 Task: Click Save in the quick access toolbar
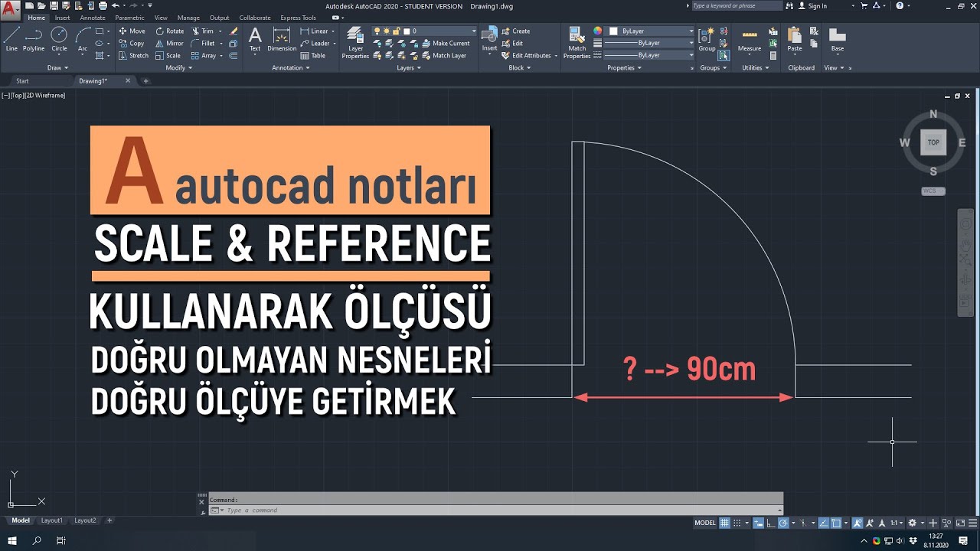54,5
